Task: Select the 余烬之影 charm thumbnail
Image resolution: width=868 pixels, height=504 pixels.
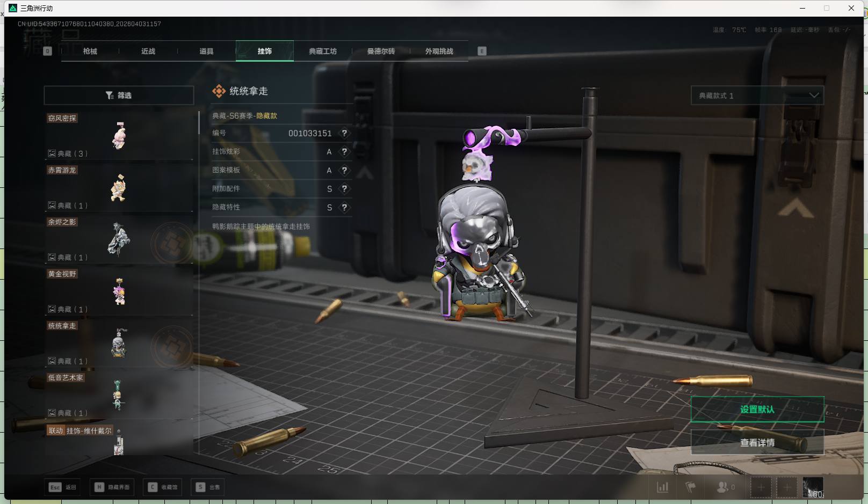Action: pos(119,239)
